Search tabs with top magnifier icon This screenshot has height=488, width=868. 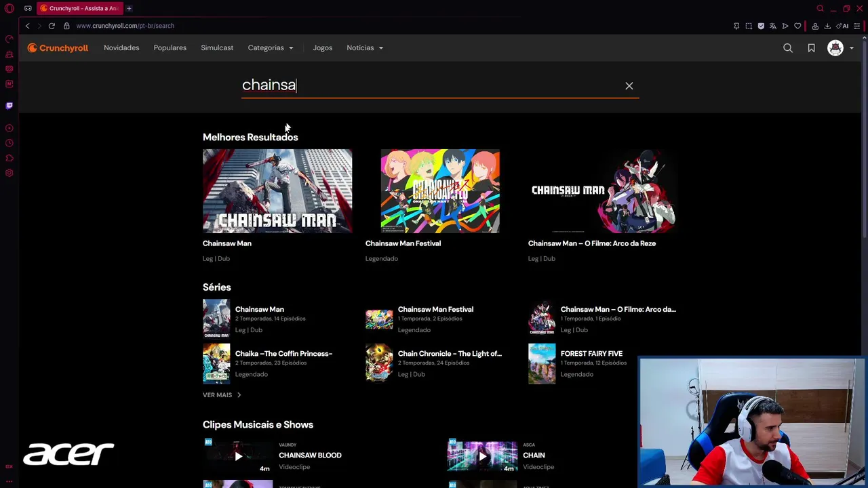coord(820,8)
